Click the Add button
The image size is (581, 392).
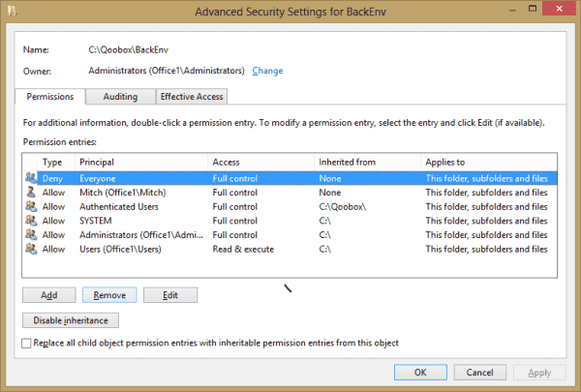click(49, 295)
